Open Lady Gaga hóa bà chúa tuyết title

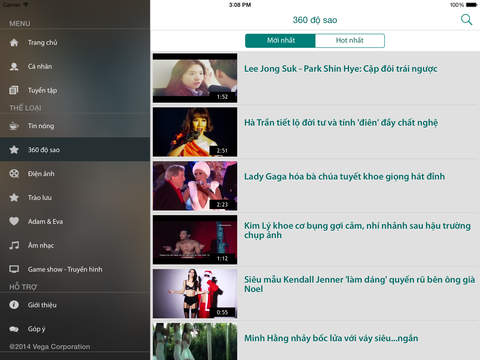pos(344,176)
